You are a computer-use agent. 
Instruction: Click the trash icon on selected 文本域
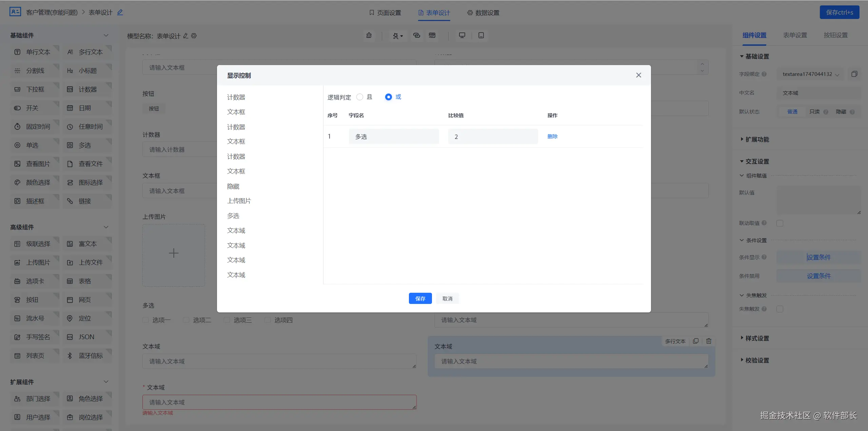(x=709, y=341)
